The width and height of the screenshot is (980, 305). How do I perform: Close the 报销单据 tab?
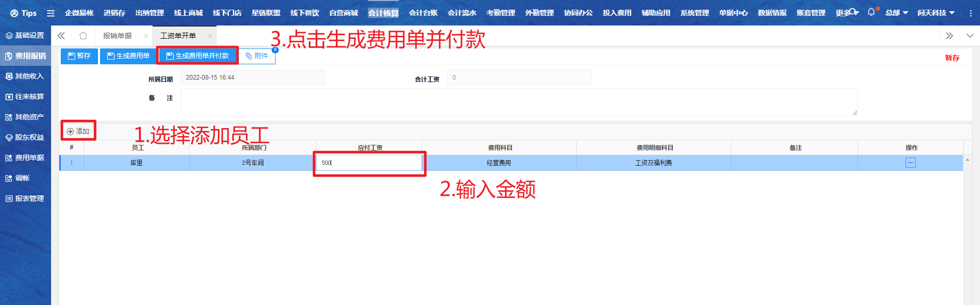point(146,36)
